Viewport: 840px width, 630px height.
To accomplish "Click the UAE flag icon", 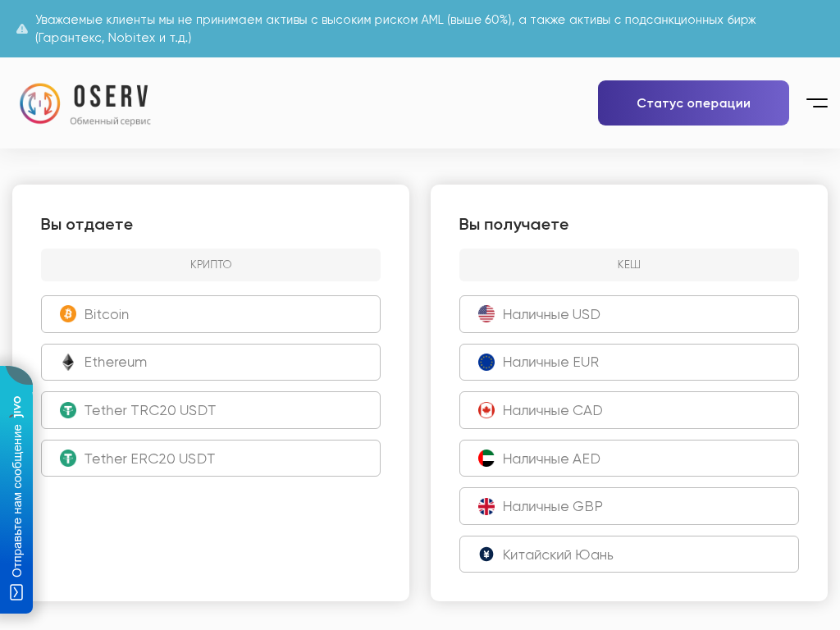I will coord(486,459).
